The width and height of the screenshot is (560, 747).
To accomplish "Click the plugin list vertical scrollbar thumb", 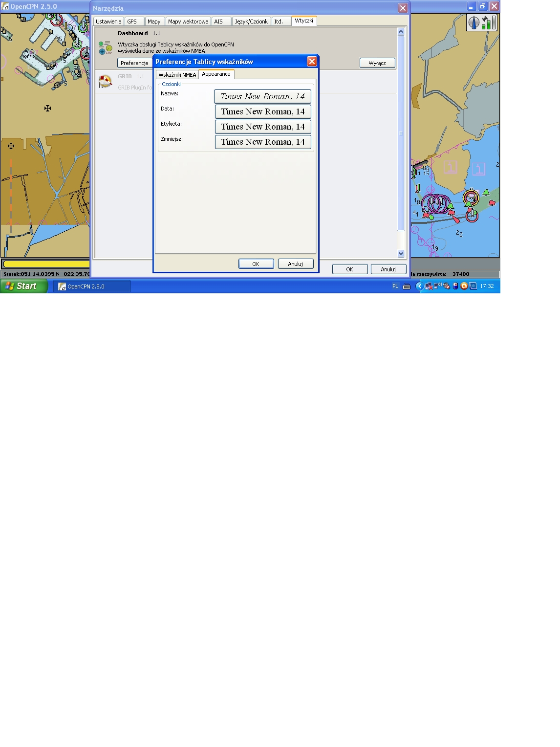I will click(x=401, y=133).
